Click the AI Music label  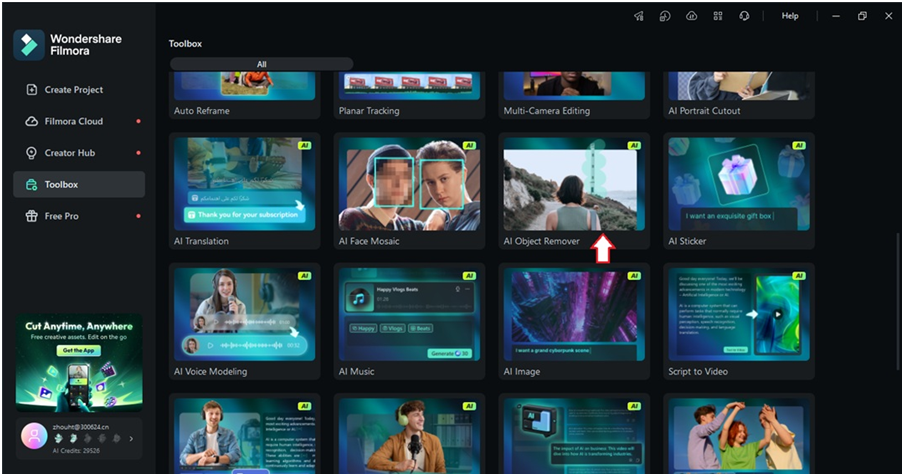(356, 372)
